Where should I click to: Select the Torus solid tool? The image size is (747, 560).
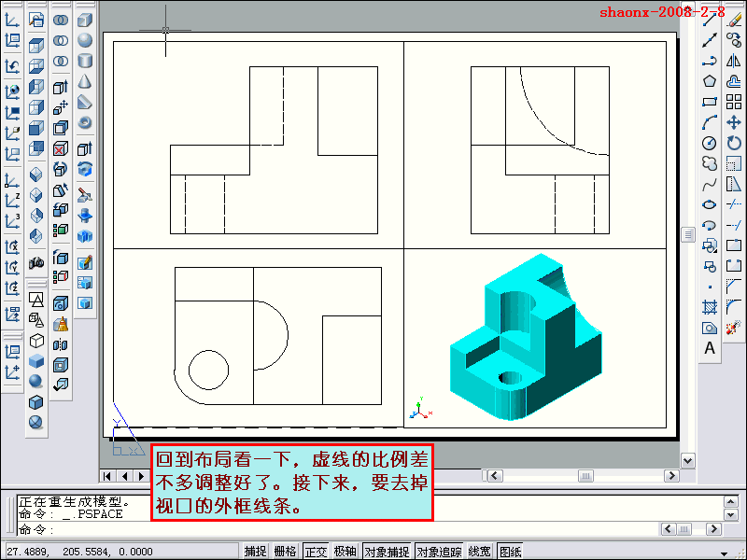[85, 123]
